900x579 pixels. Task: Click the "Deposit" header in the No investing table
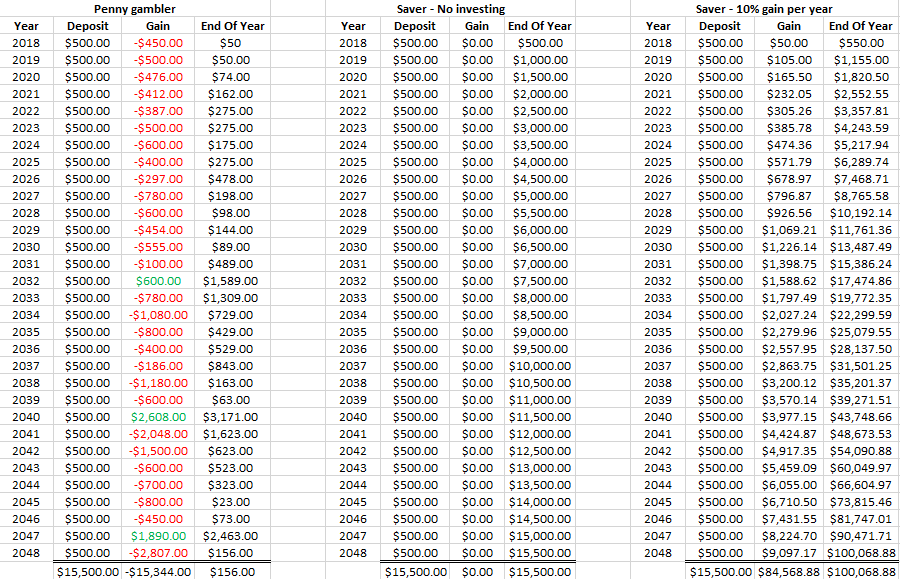click(414, 26)
